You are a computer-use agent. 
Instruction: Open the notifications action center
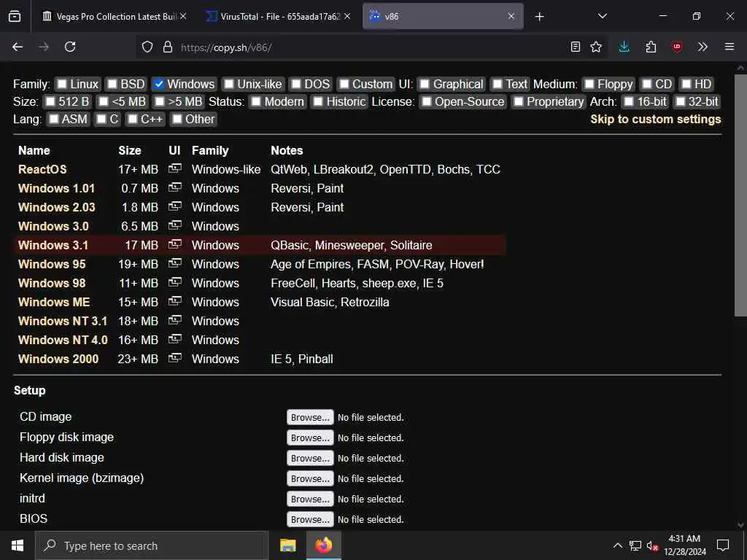pos(723,545)
